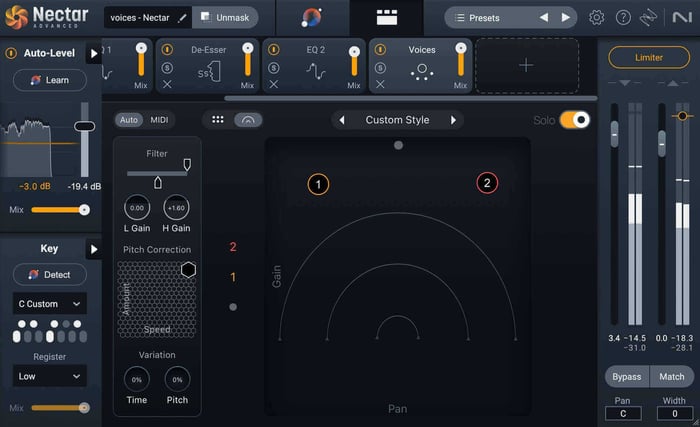
Task: Click the Detect key button
Action: point(50,275)
